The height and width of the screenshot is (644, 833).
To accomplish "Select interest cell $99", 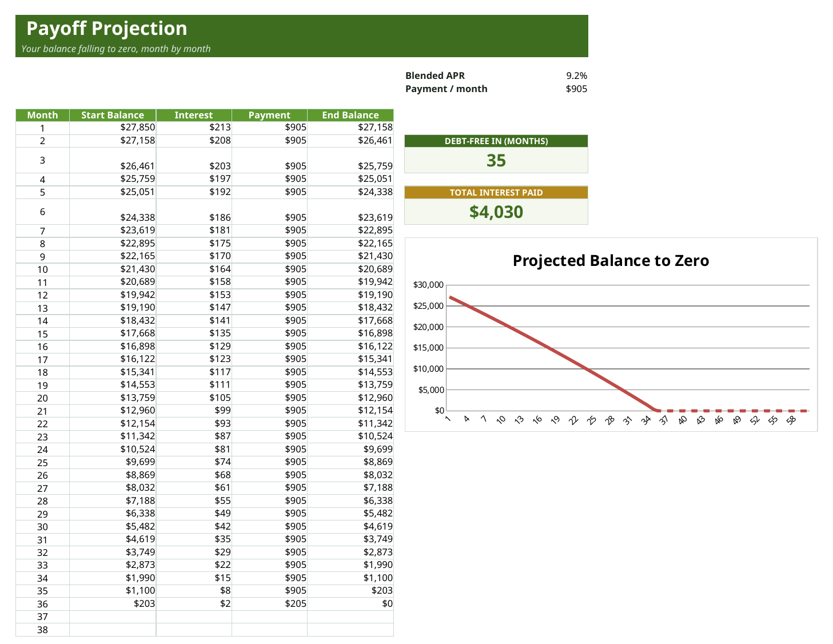I will tap(194, 411).
